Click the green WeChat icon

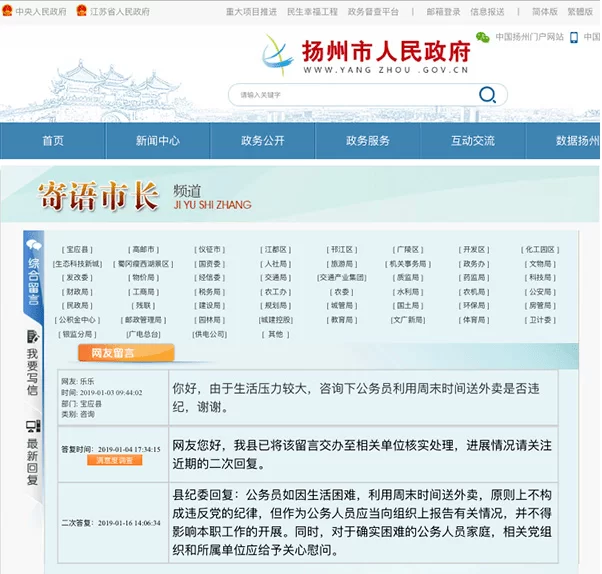click(x=482, y=37)
